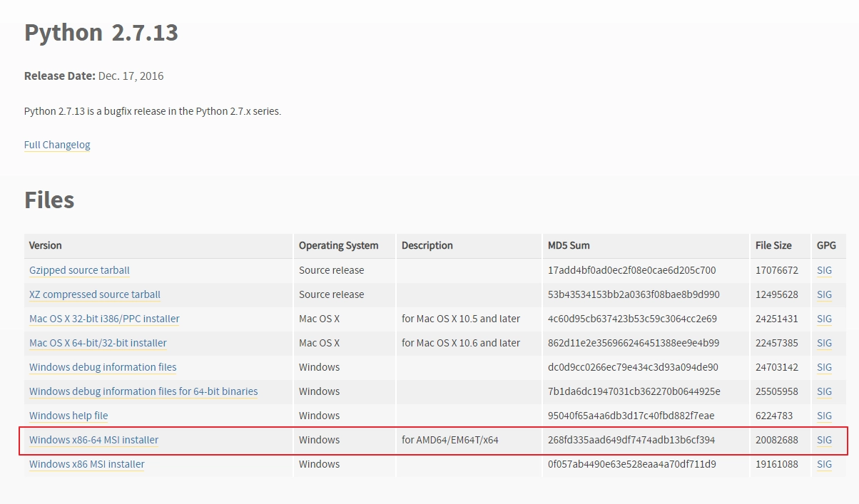Download XZ compressed source tarball
Screen dimensions: 859x504
tap(95, 294)
